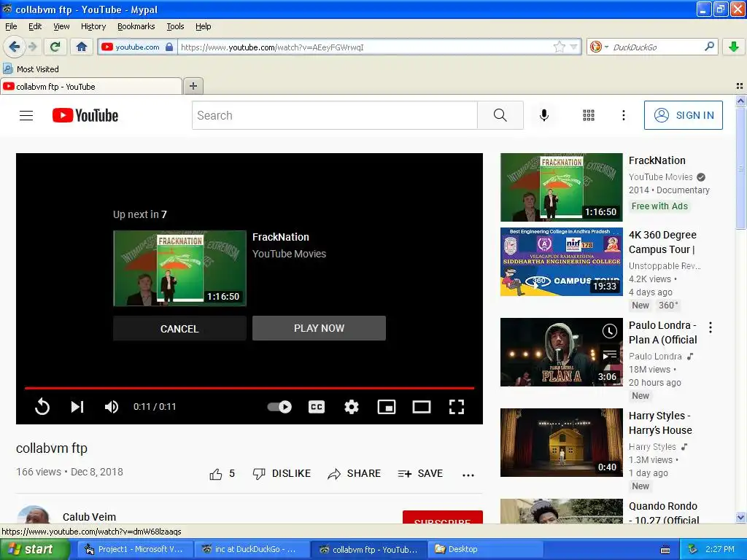Screen dimensions: 747x560
Task: Open the browser home page icon
Action: (82, 47)
